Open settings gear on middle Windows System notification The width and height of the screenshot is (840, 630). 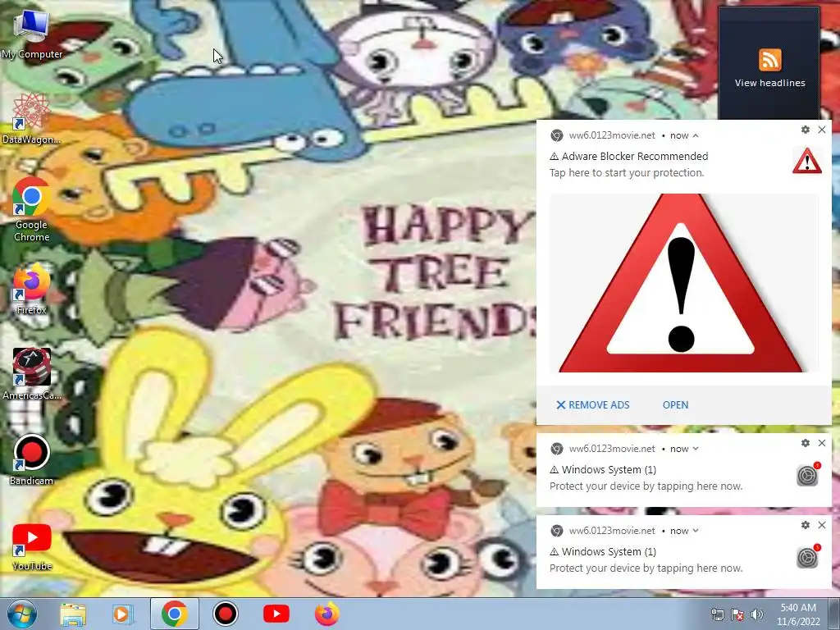click(x=806, y=443)
